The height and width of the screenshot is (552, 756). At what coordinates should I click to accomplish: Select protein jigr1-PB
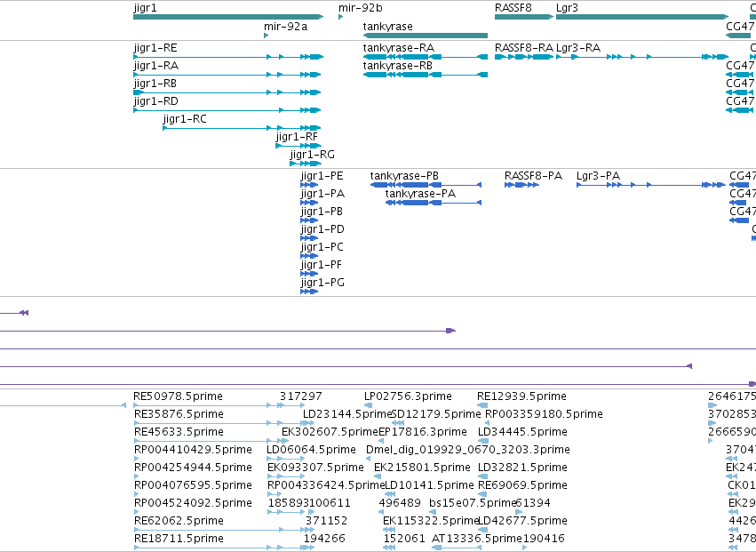pyautogui.click(x=309, y=220)
